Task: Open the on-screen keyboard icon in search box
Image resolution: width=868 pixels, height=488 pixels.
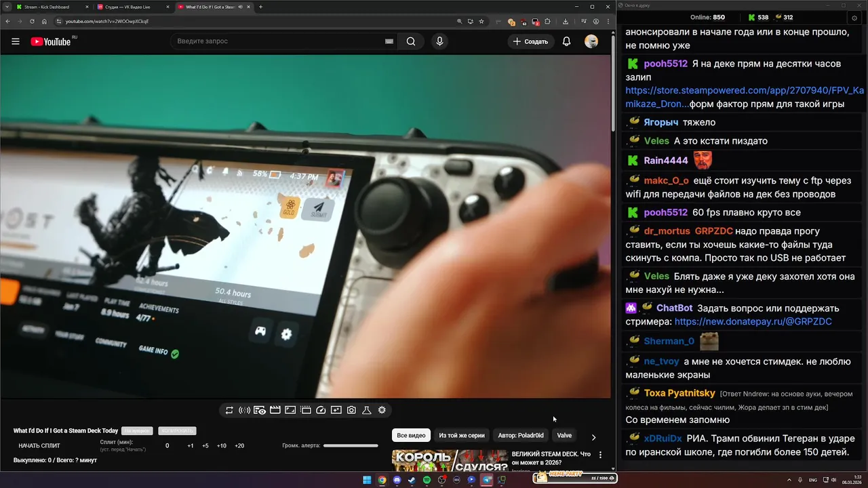Action: 389,41
